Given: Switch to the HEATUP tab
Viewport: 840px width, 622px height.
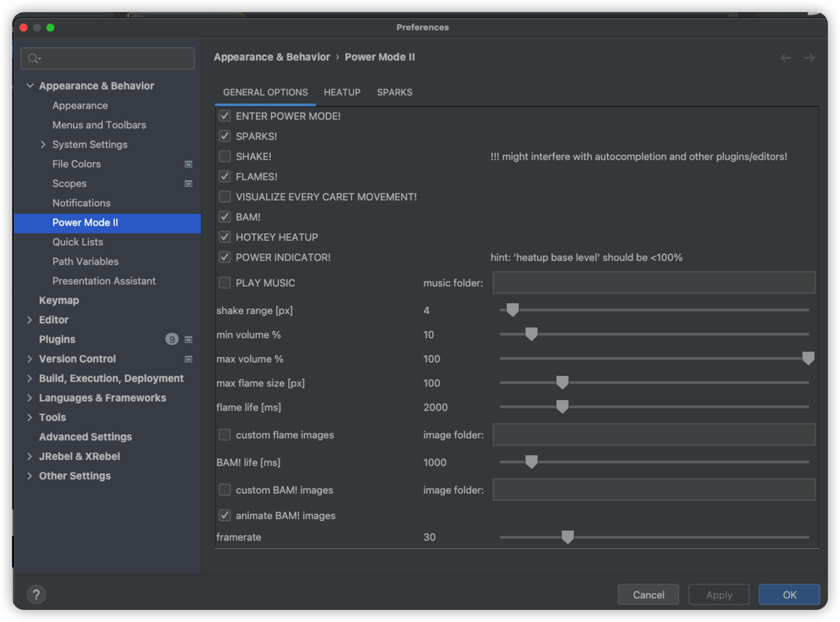Looking at the screenshot, I should pyautogui.click(x=342, y=92).
